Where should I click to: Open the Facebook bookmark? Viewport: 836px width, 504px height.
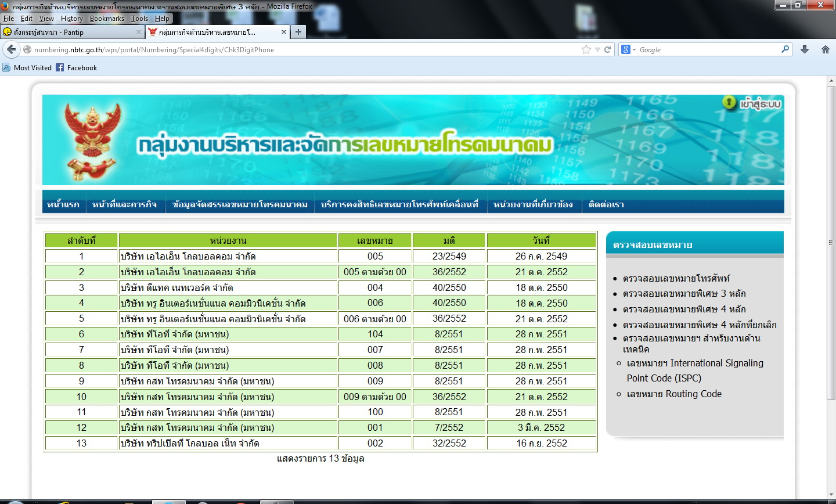(77, 68)
